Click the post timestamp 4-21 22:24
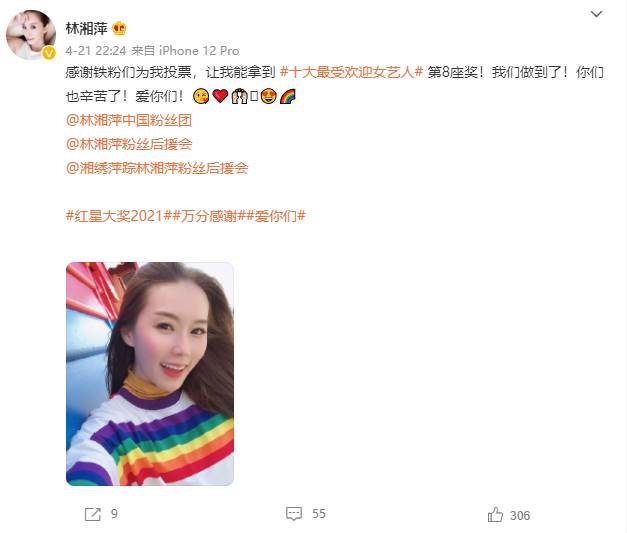 coord(96,51)
